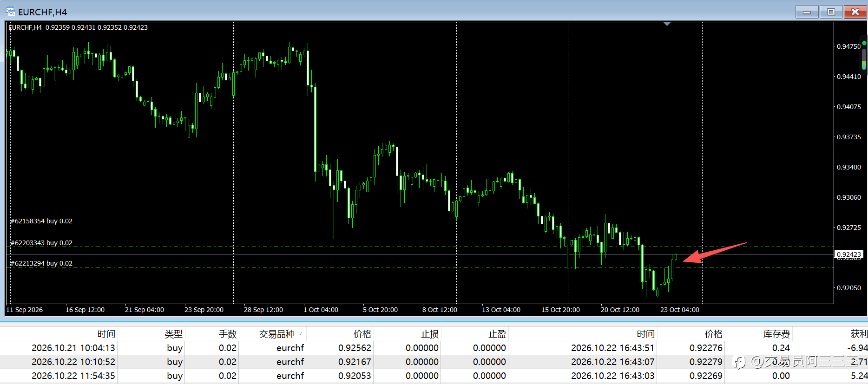
Task: Click the 23 Oct 04:00 time axis label
Action: tap(679, 310)
